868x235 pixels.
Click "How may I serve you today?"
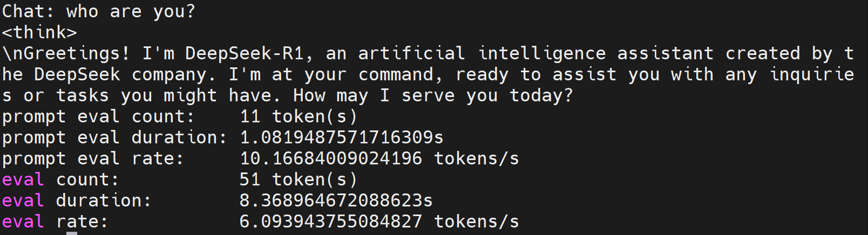[433, 95]
